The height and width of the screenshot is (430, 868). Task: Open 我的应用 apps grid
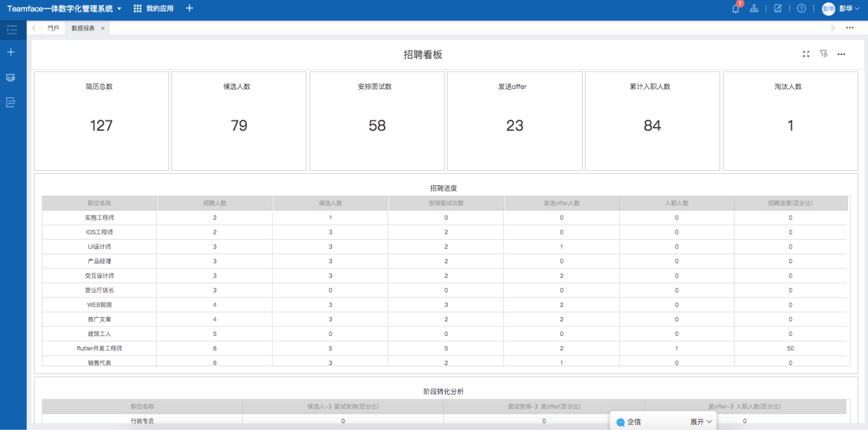pyautogui.click(x=154, y=9)
